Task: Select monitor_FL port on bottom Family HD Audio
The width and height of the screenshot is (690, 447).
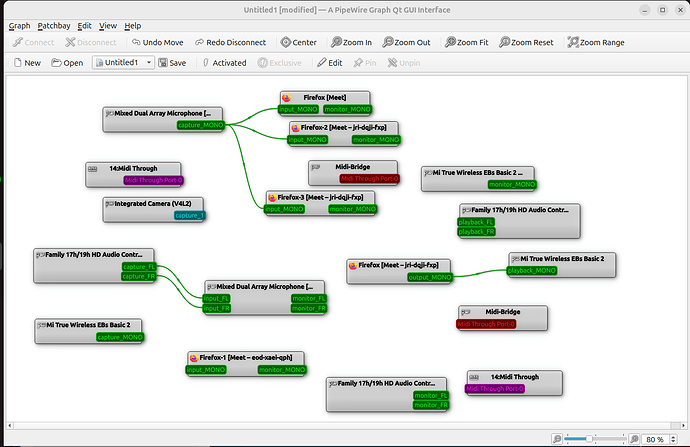Action: pyautogui.click(x=431, y=396)
